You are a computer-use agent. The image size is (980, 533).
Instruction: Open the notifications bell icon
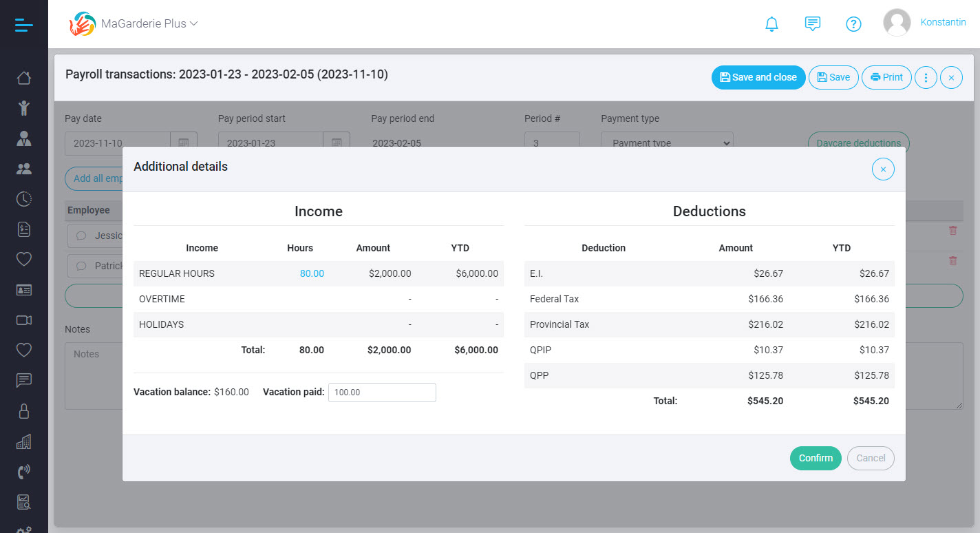(771, 23)
